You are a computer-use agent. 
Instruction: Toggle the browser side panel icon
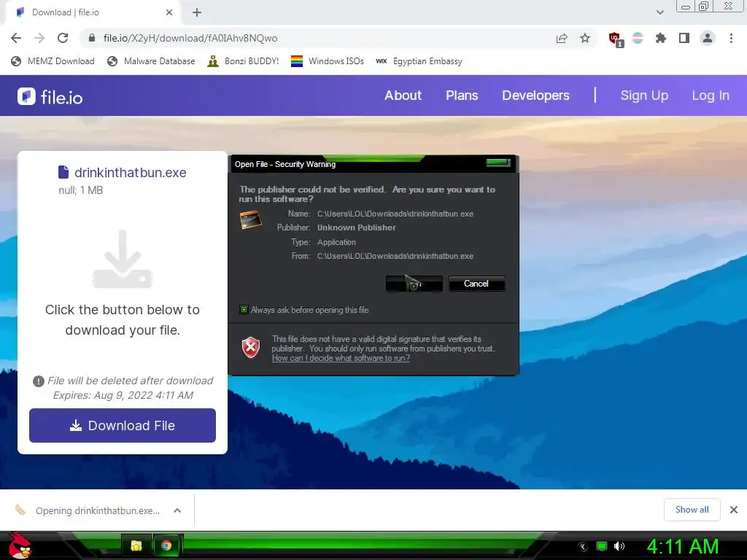(x=684, y=38)
